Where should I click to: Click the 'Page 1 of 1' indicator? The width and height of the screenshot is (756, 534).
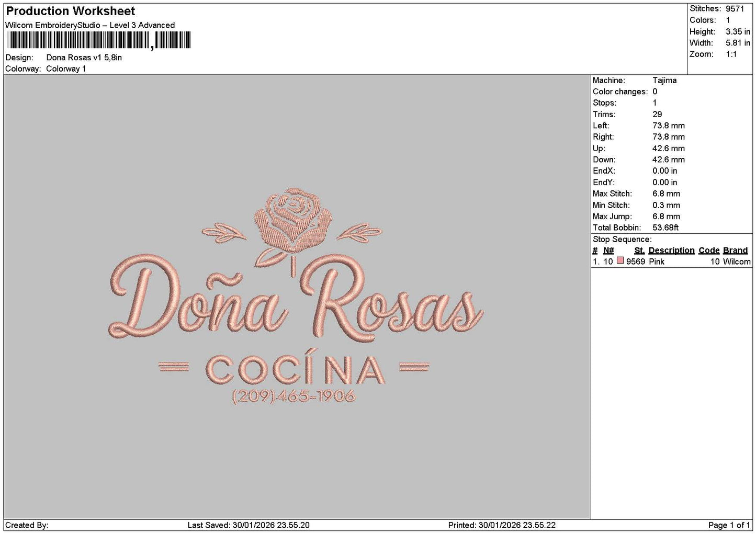[x=729, y=525]
